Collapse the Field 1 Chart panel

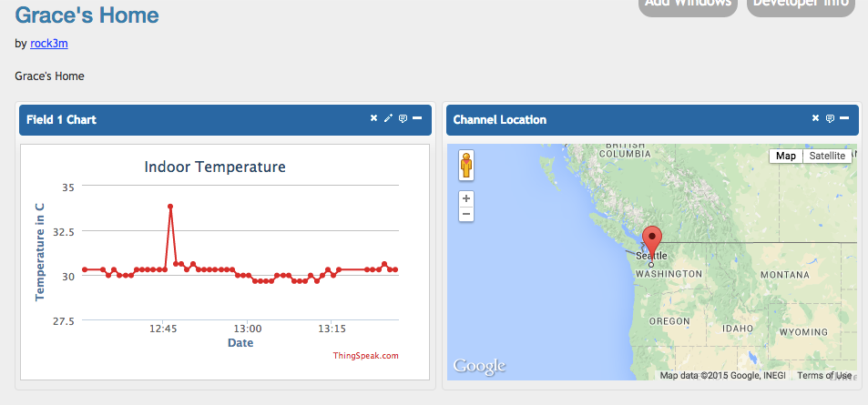417,118
